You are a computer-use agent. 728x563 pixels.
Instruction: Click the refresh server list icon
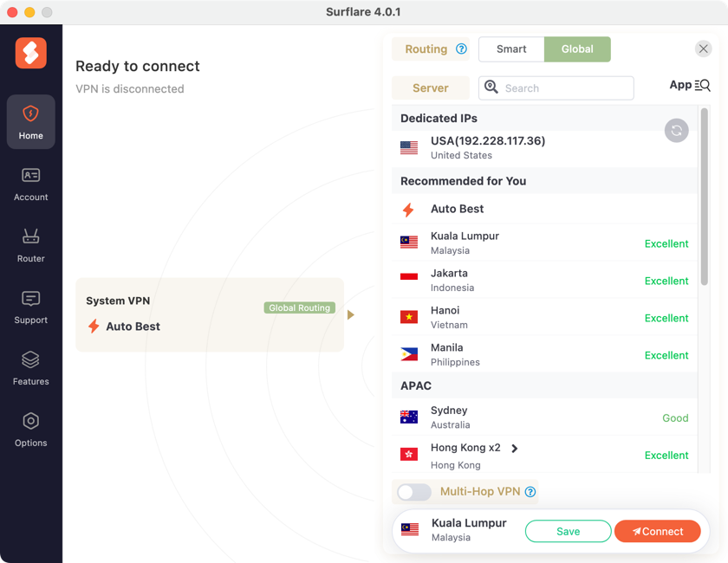(676, 131)
